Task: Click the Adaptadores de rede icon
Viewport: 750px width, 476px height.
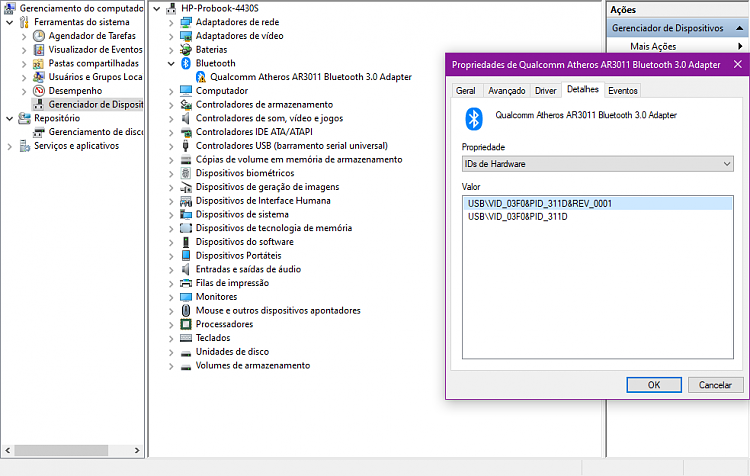Action: (186, 22)
